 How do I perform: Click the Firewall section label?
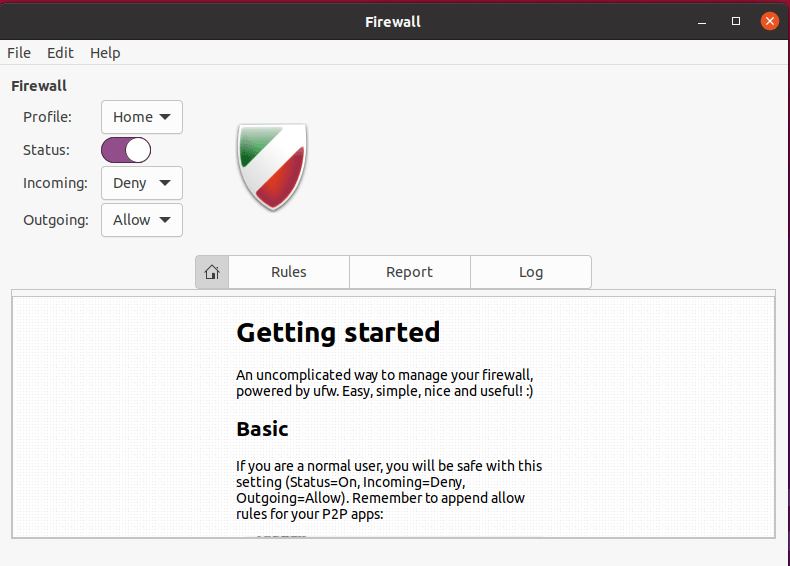(39, 86)
